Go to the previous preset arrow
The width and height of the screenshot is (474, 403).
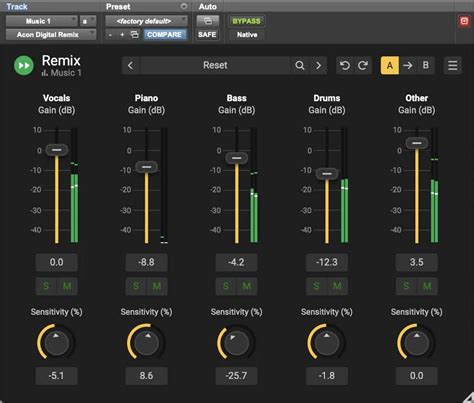(131, 65)
